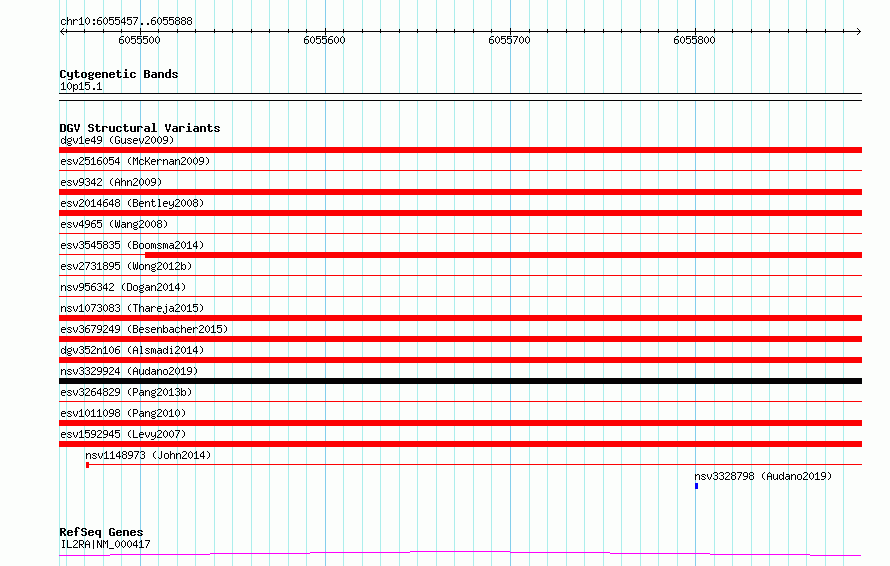The image size is (890, 566).
Task: Click nsv956342 (Dogan2014) variant label
Action: pyautogui.click(x=123, y=287)
